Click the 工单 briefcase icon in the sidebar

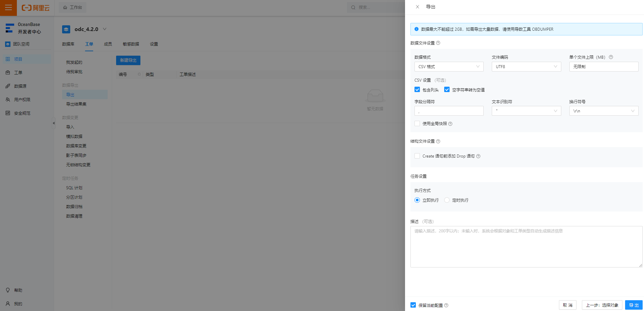pos(8,73)
